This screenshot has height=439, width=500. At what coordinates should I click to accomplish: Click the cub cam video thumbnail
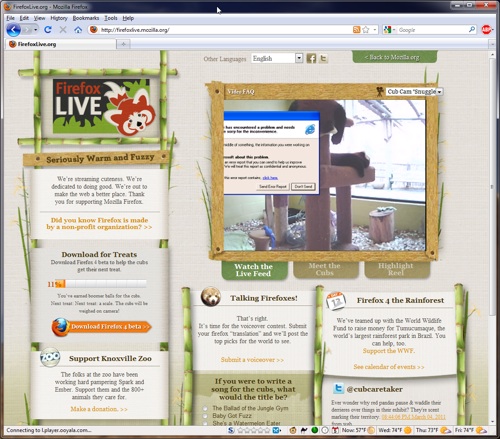pos(325,175)
